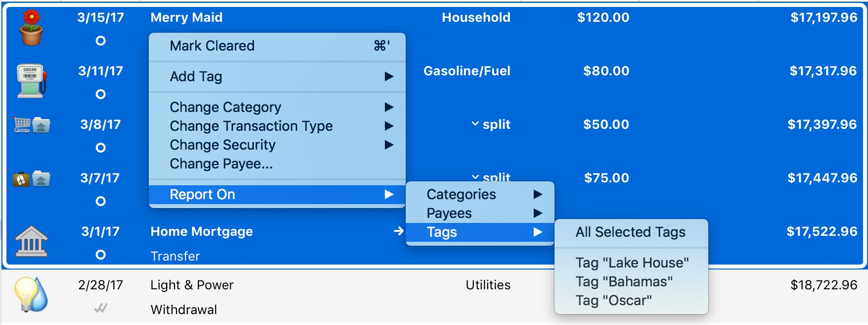Click the bank building Home Mortgage icon
This screenshot has height=325, width=868.
click(x=31, y=242)
